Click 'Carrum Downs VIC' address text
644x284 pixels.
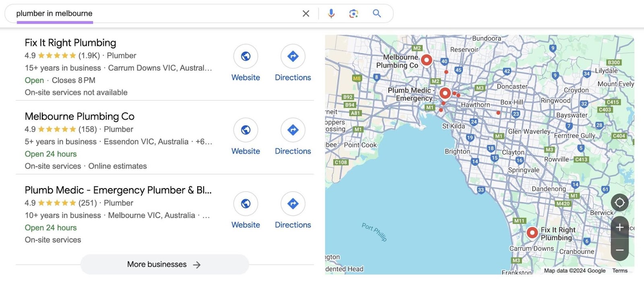[x=142, y=68]
